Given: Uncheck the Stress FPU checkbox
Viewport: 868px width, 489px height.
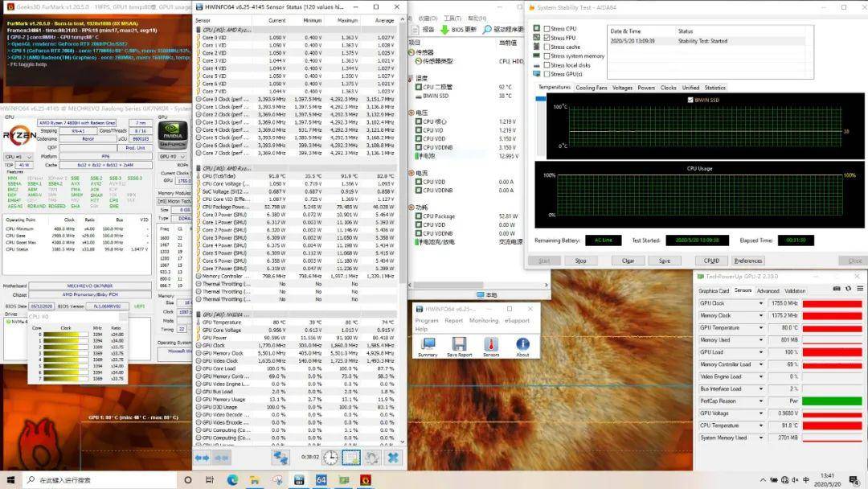Looking at the screenshot, I should coord(547,38).
